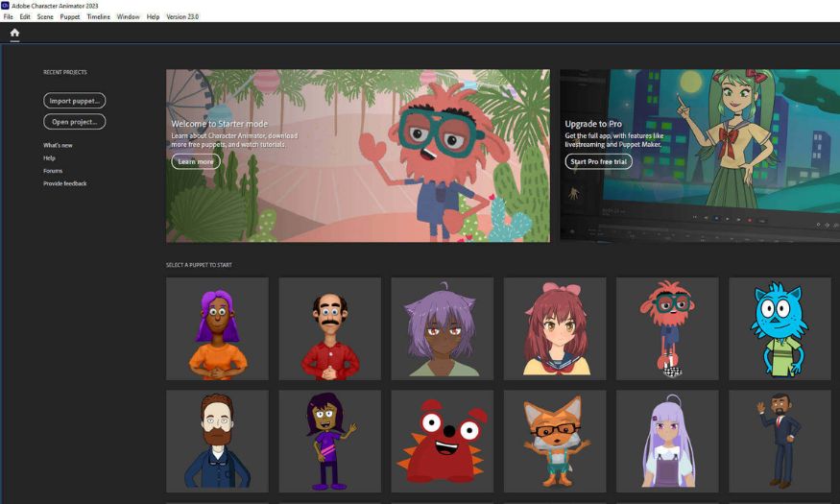Open the What's new link
Viewport: 840px width, 504px height.
[x=58, y=145]
